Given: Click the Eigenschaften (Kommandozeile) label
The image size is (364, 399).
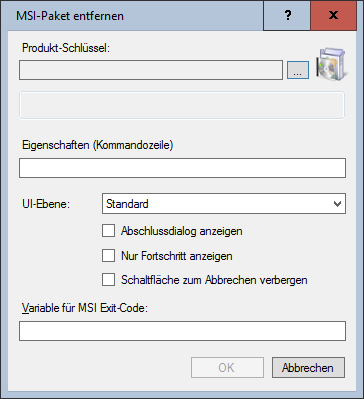Looking at the screenshot, I should point(98,145).
